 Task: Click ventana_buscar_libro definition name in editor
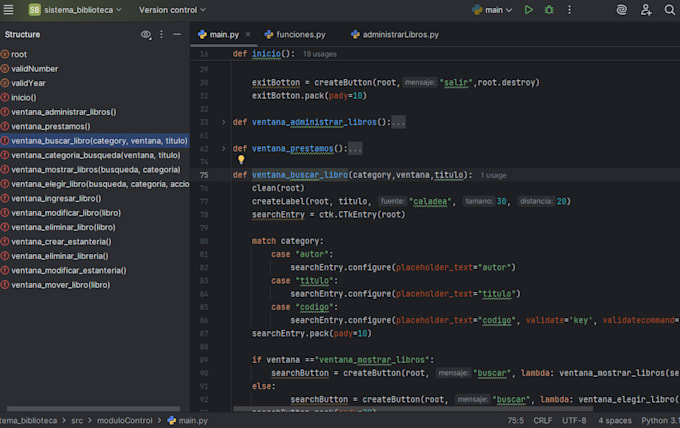click(x=300, y=175)
